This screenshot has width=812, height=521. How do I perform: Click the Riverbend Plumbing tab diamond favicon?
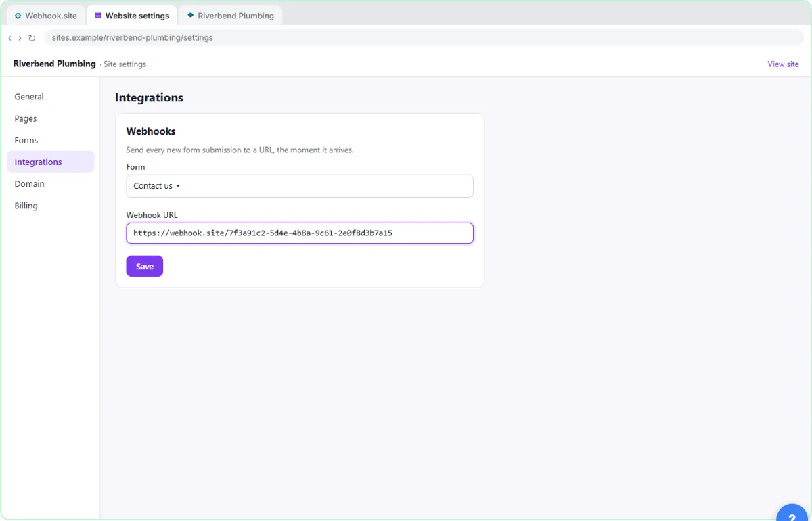pyautogui.click(x=191, y=15)
